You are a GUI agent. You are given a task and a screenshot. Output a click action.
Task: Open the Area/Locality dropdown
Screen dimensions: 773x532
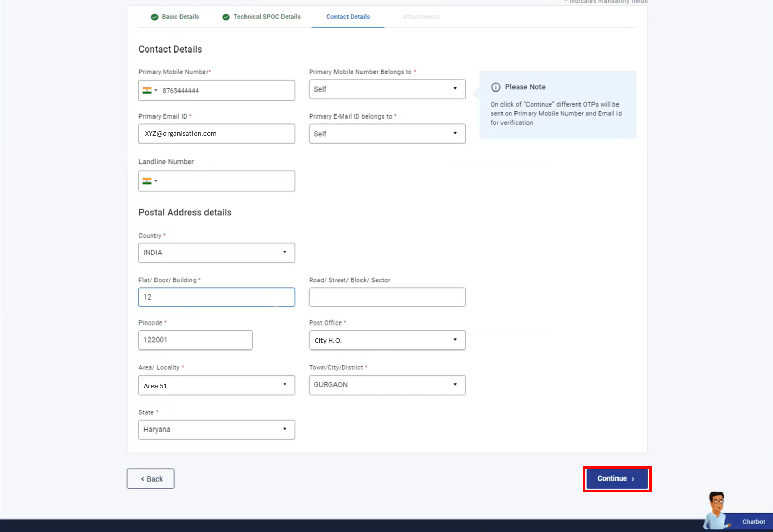tap(217, 385)
